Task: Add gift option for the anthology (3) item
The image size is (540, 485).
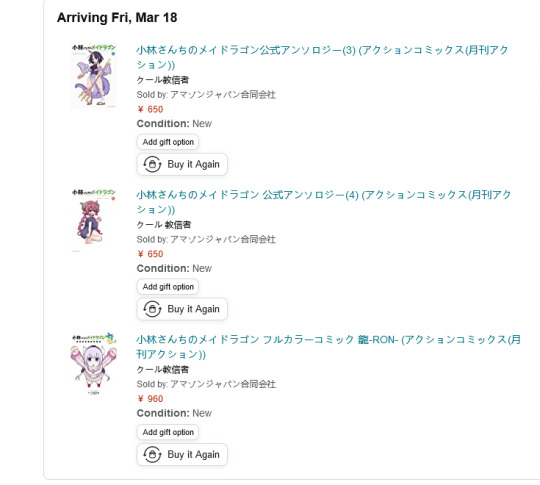Action: 168,142
